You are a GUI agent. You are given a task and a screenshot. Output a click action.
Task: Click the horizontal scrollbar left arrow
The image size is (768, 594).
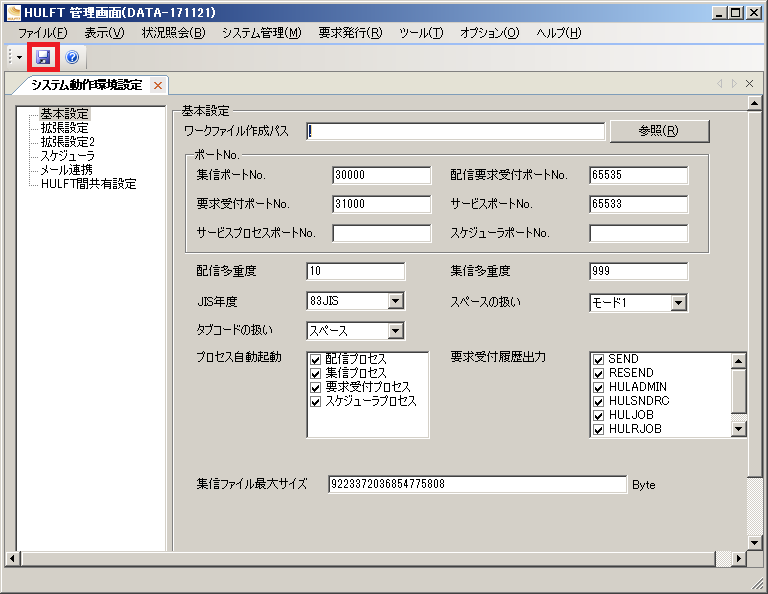click(12, 558)
